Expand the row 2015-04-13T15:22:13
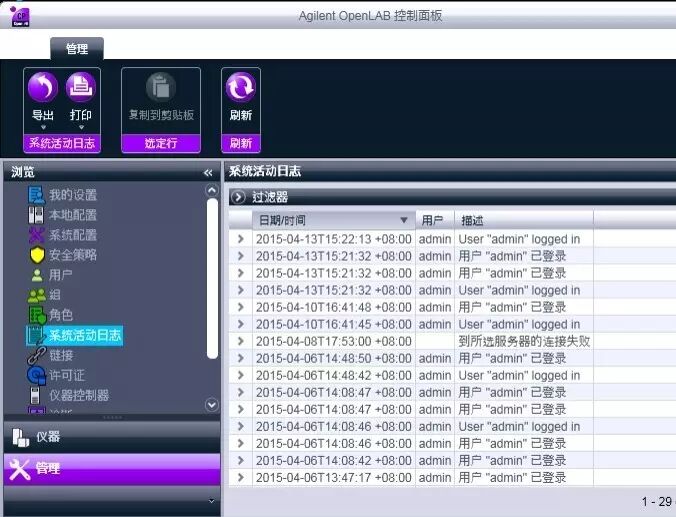Viewport: 676px width, 517px height. click(x=241, y=239)
